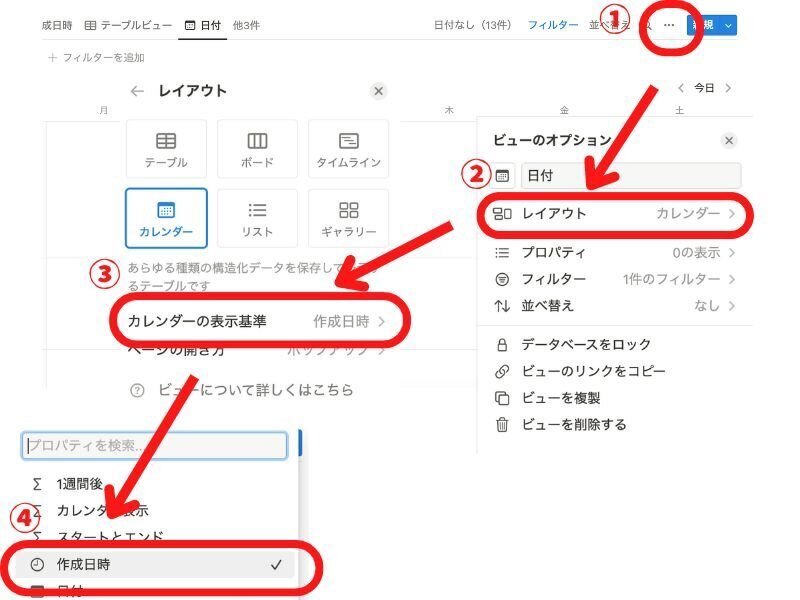The width and height of the screenshot is (800, 600).
Task: Open the フィルター row in view options
Action: click(x=614, y=279)
